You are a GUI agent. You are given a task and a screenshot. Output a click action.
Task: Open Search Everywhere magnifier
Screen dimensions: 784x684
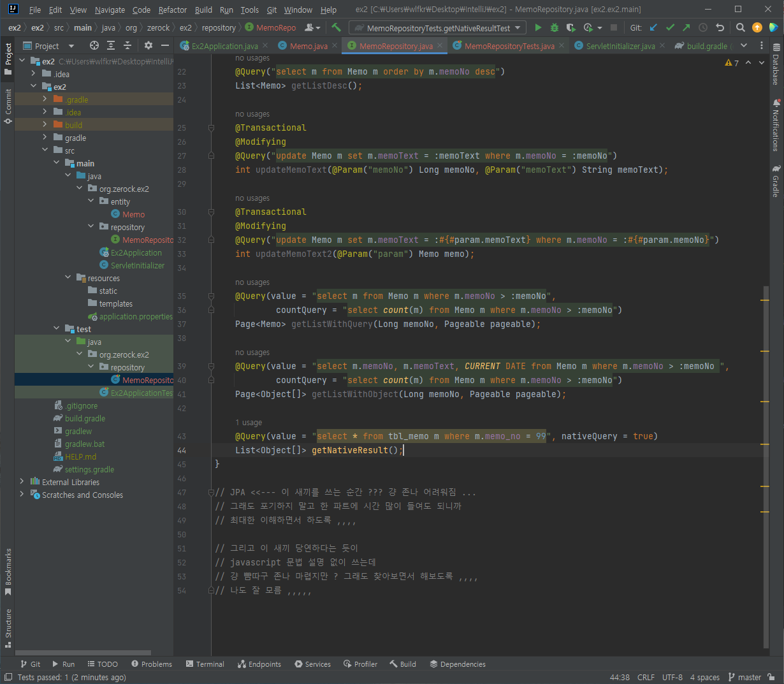pos(740,27)
